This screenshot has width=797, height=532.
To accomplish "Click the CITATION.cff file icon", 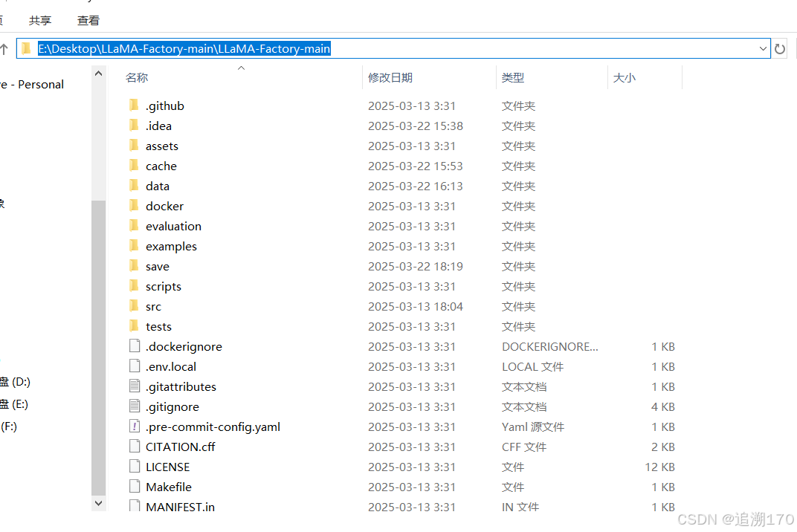I will tap(135, 446).
